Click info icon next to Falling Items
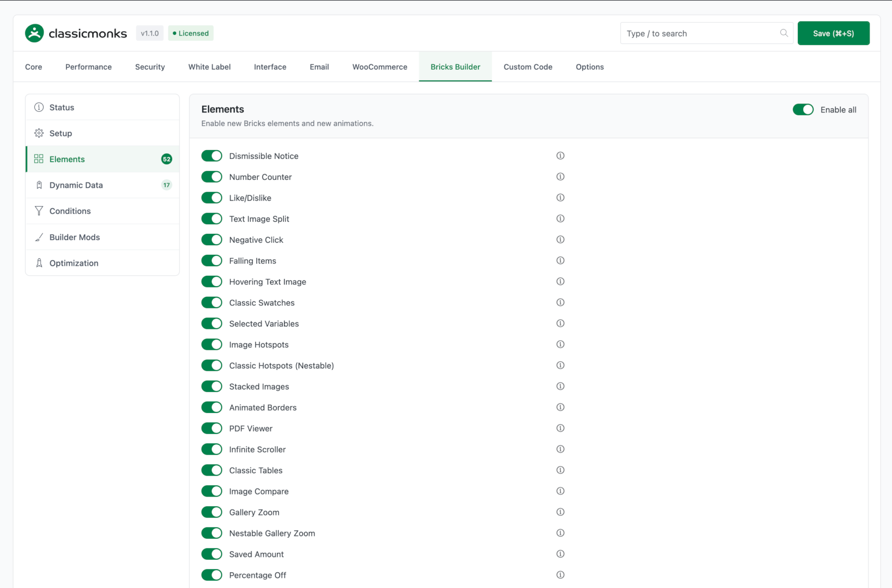 coord(560,260)
